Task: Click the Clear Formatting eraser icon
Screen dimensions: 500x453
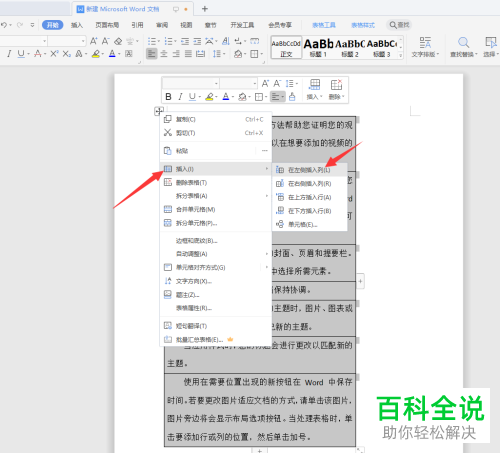Action: (x=118, y=41)
